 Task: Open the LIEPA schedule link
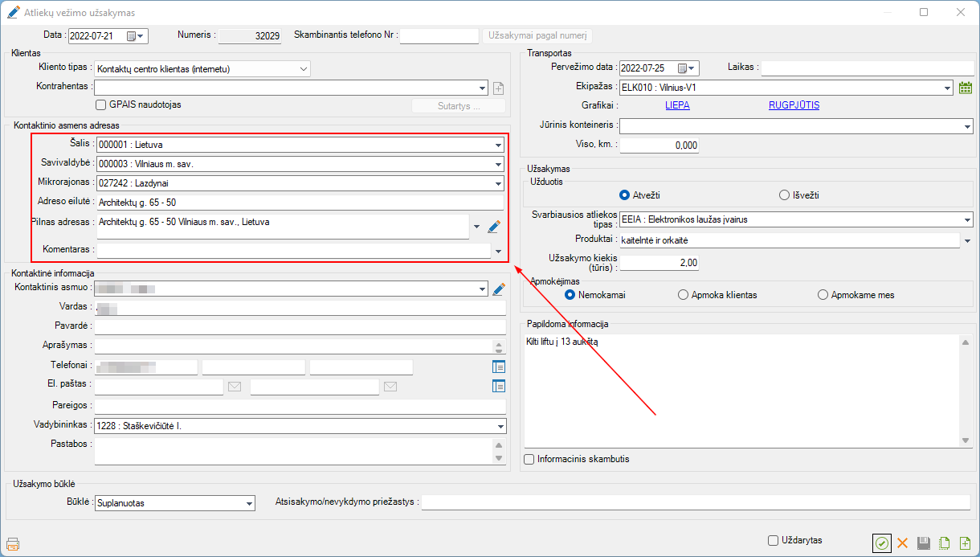point(677,105)
